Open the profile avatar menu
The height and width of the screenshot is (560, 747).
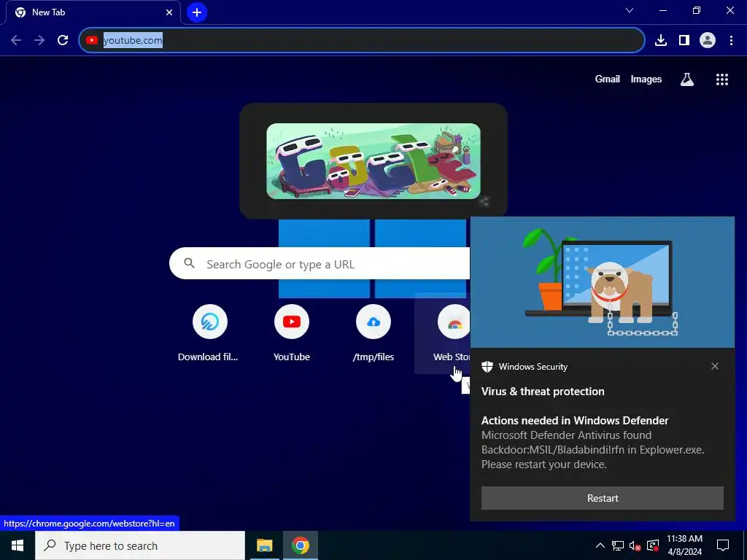coord(708,41)
